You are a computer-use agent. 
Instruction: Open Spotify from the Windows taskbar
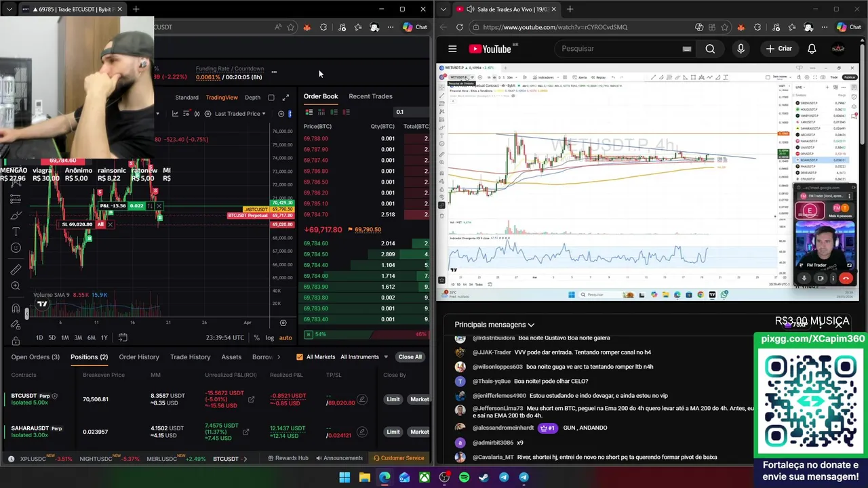(x=464, y=477)
